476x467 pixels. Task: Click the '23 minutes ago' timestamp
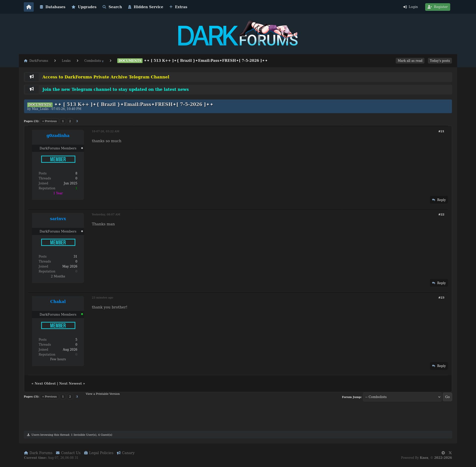[102, 298]
